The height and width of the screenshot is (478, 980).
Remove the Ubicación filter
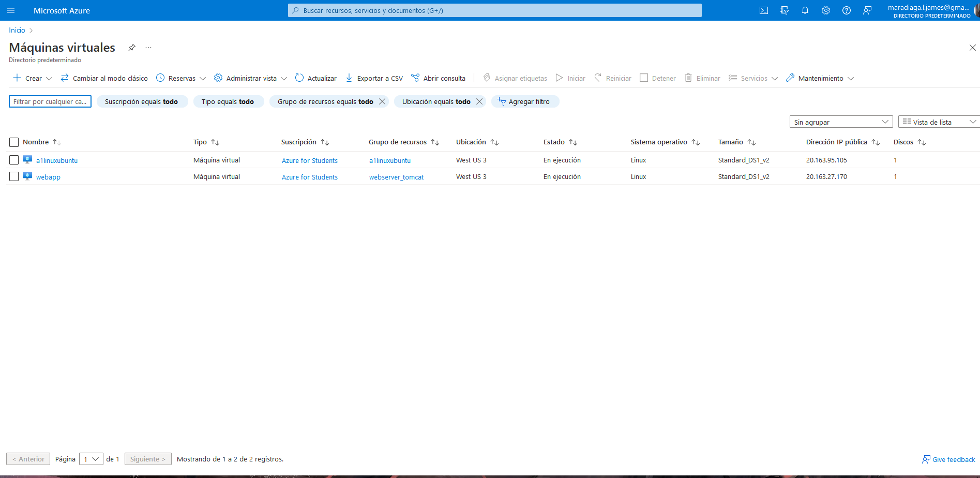pos(479,101)
